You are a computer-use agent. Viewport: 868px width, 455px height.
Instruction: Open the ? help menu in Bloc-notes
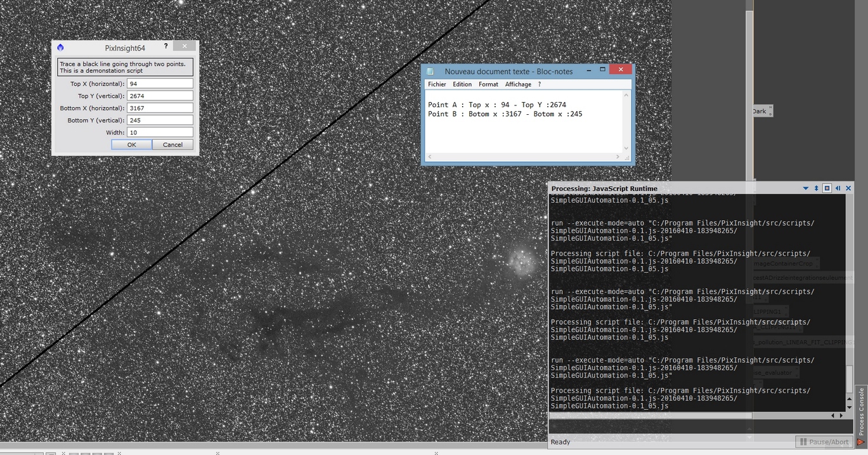point(540,84)
